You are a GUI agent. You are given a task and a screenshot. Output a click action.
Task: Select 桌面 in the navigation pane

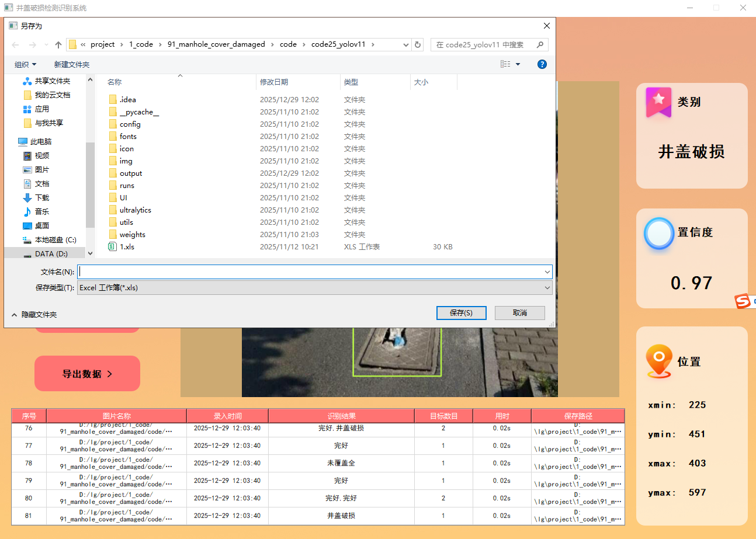[x=36, y=225]
